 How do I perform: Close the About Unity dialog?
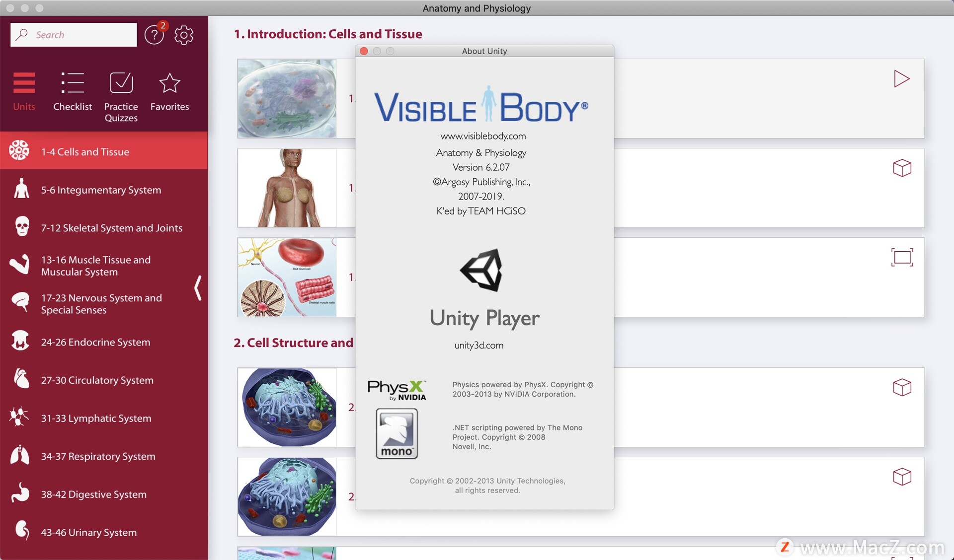[x=364, y=51]
